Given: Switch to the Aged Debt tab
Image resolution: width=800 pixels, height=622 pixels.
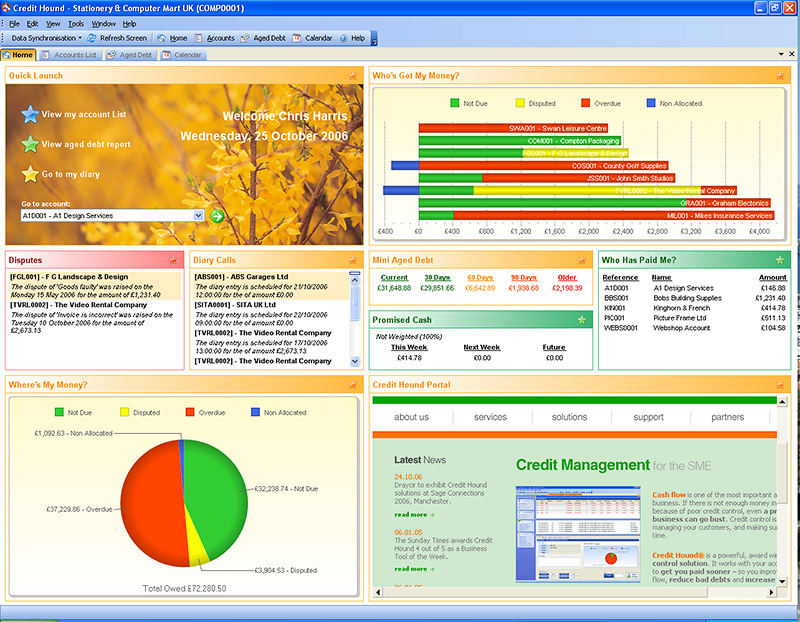Looking at the screenshot, I should pos(130,55).
